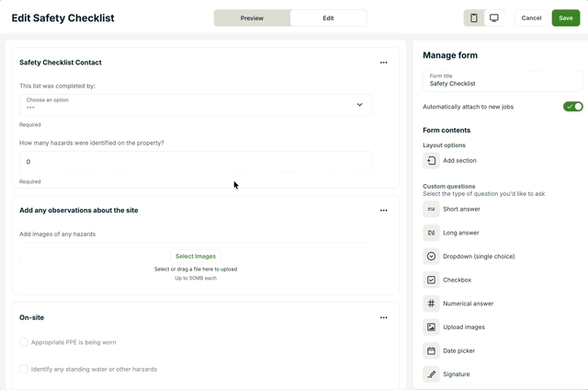Add a Signature question
This screenshot has width=588, height=390.
pos(432,374)
